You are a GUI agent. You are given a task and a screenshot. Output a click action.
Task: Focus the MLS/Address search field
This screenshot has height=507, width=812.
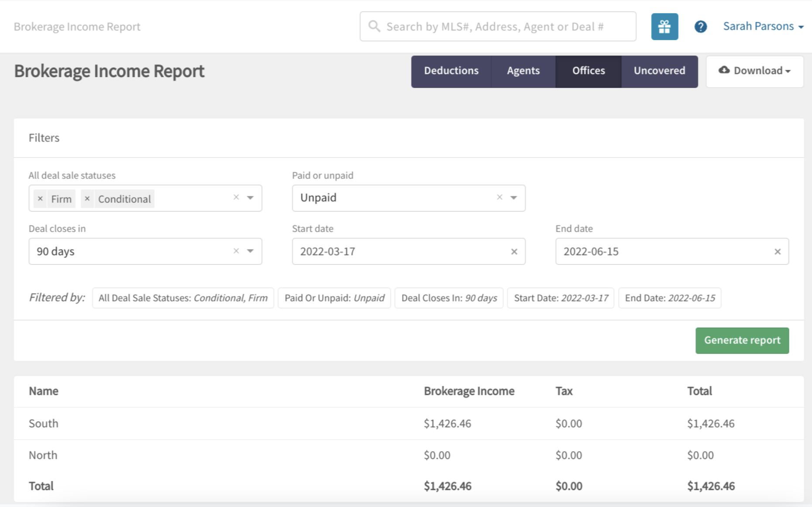pyautogui.click(x=498, y=26)
